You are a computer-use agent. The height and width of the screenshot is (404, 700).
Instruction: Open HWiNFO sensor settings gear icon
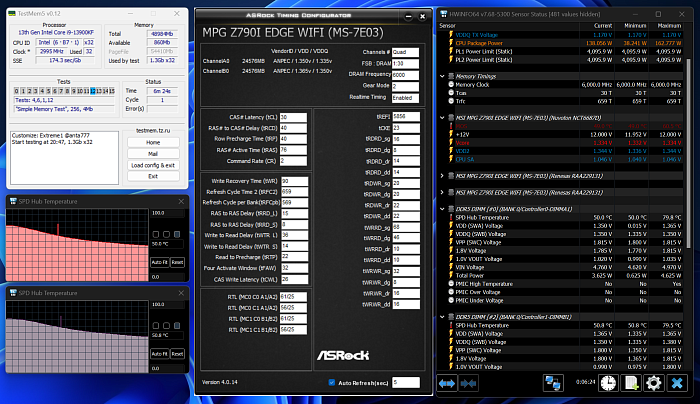pos(654,383)
